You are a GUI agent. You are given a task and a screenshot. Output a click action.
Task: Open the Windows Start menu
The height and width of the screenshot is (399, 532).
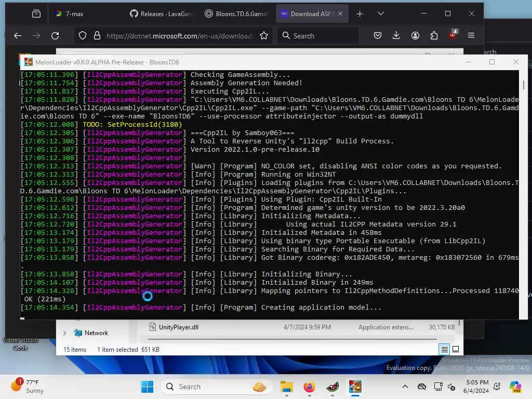click(x=147, y=387)
